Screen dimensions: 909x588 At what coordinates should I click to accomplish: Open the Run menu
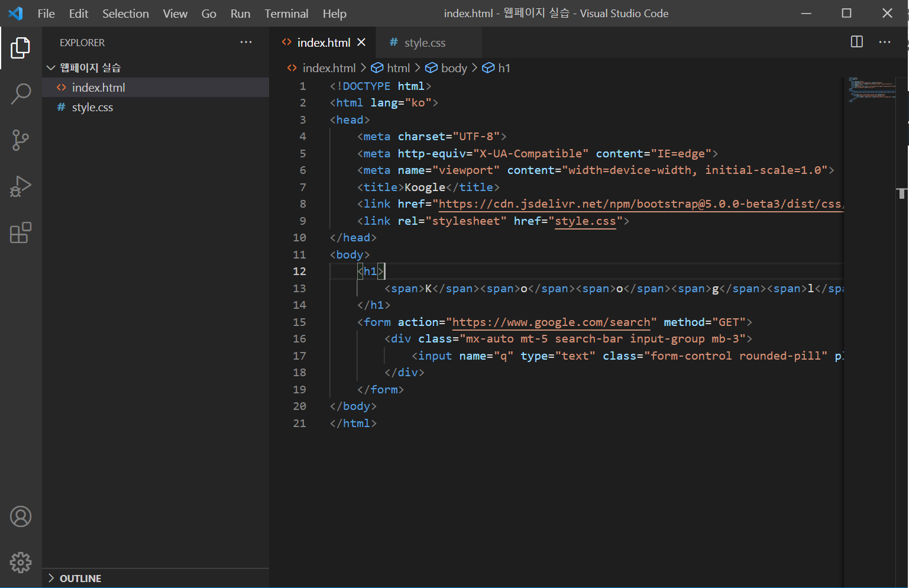point(240,13)
